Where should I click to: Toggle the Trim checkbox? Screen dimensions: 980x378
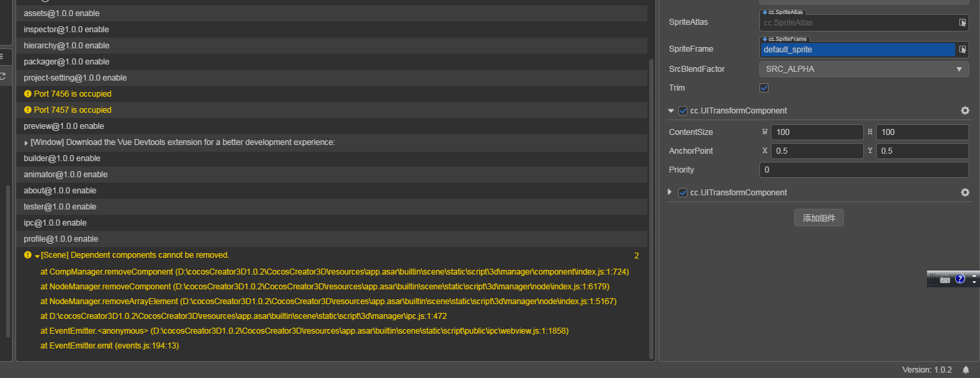point(764,88)
